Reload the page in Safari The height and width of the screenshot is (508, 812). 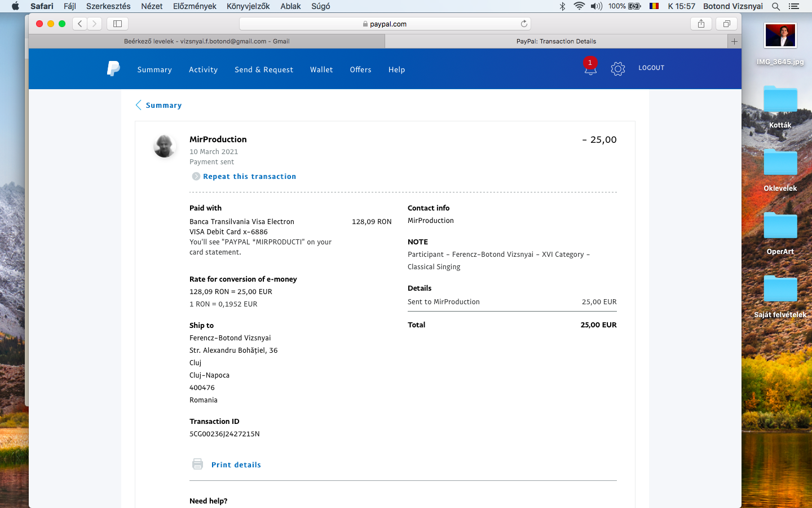tap(524, 24)
